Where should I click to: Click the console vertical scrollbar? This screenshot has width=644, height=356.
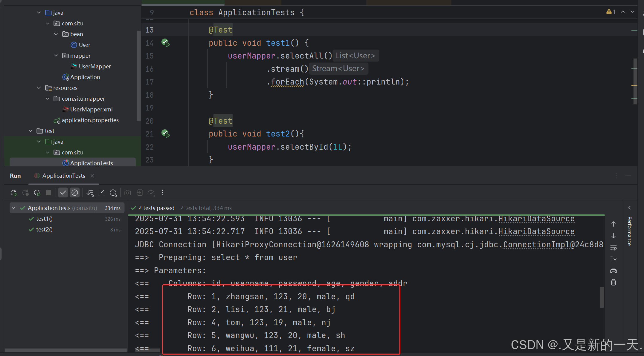coord(602,297)
